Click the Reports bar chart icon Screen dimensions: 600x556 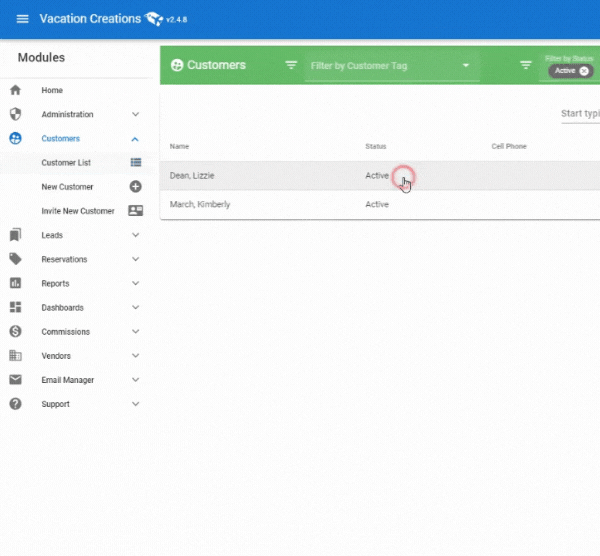tap(15, 283)
